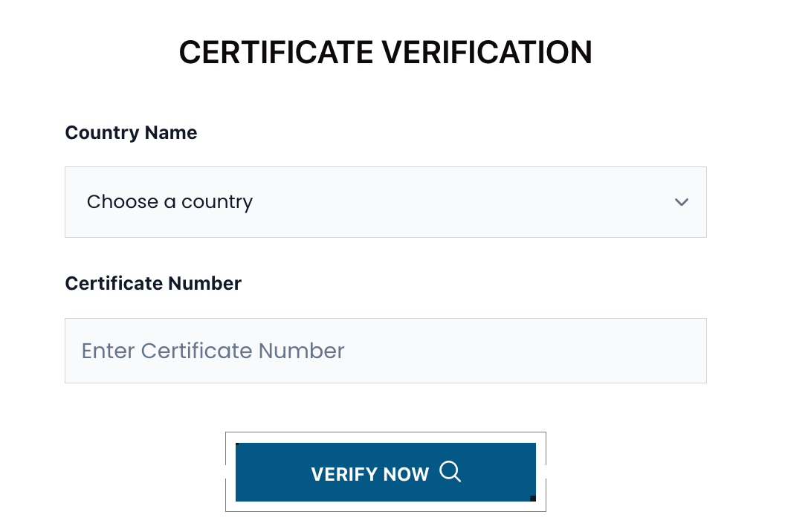Click the Enter Certificate Number field

click(386, 350)
